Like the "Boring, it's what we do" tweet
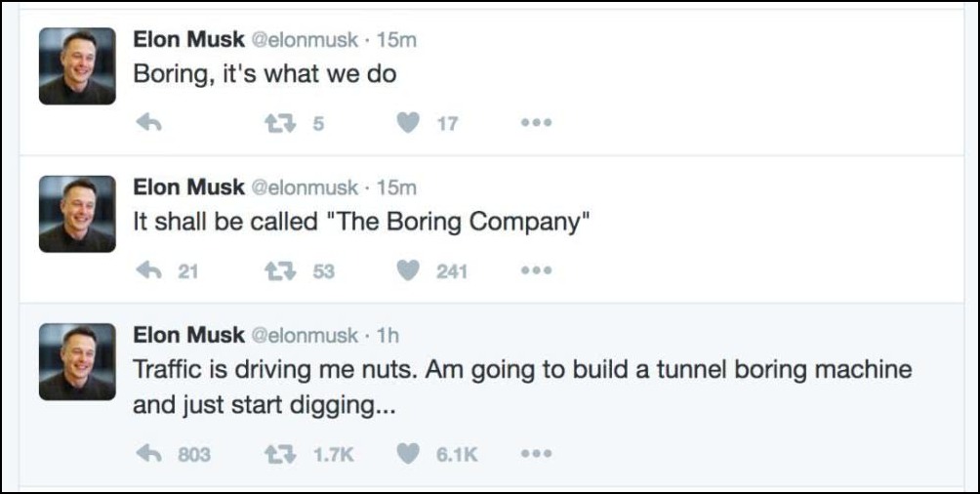 pyautogui.click(x=409, y=123)
